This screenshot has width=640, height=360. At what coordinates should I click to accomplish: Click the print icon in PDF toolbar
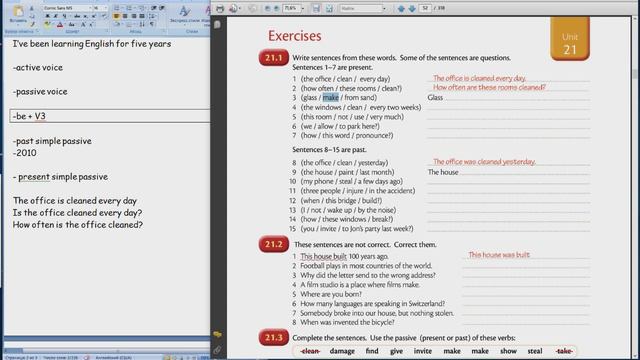(220, 8)
